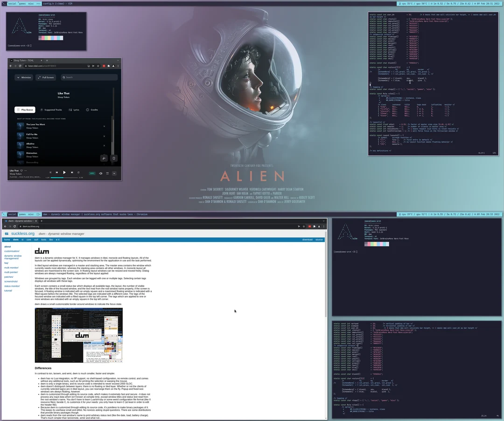Clear the queue with the trash icon

[114, 159]
